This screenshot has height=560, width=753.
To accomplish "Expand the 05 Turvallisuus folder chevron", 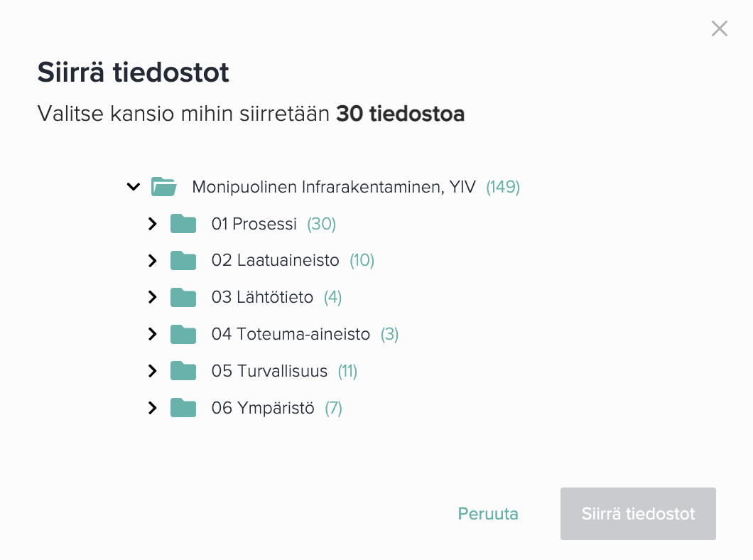I will (152, 371).
